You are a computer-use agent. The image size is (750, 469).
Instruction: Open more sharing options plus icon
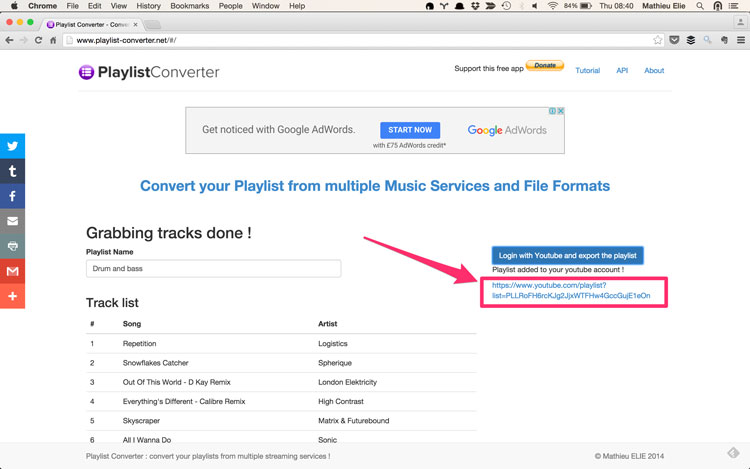coord(12,296)
